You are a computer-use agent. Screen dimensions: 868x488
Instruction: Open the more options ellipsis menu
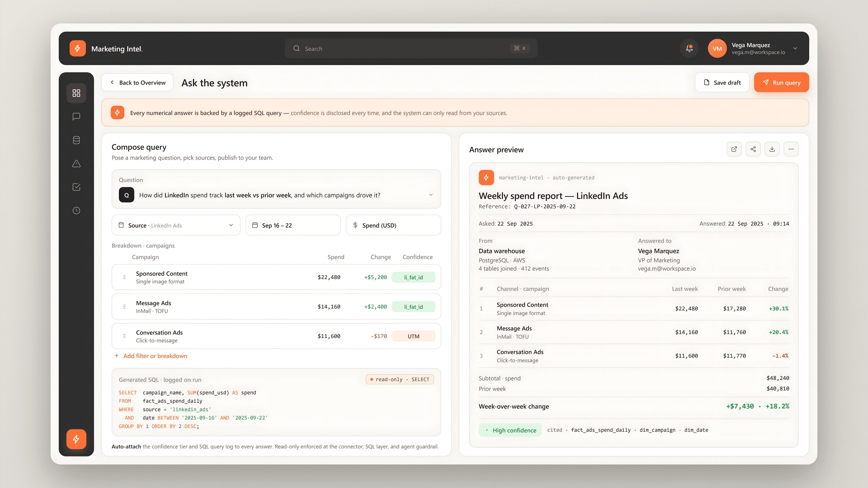[x=791, y=149]
